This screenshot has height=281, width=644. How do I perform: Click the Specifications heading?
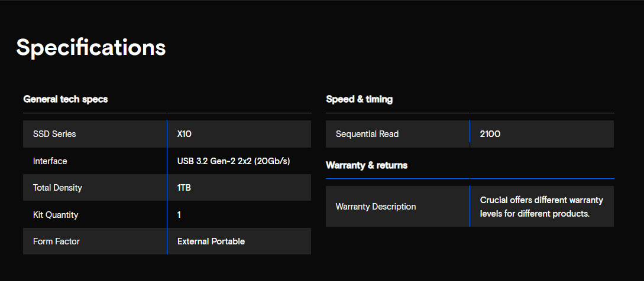click(90, 48)
